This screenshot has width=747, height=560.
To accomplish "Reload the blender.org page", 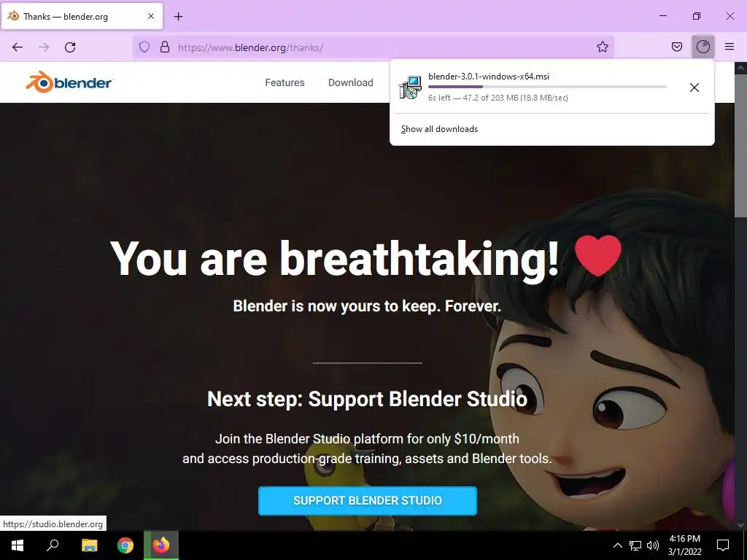I will (70, 47).
